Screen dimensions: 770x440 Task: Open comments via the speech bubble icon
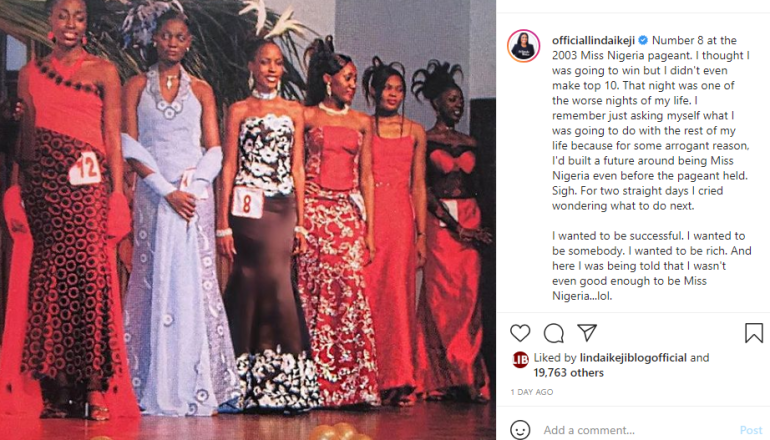(553, 333)
